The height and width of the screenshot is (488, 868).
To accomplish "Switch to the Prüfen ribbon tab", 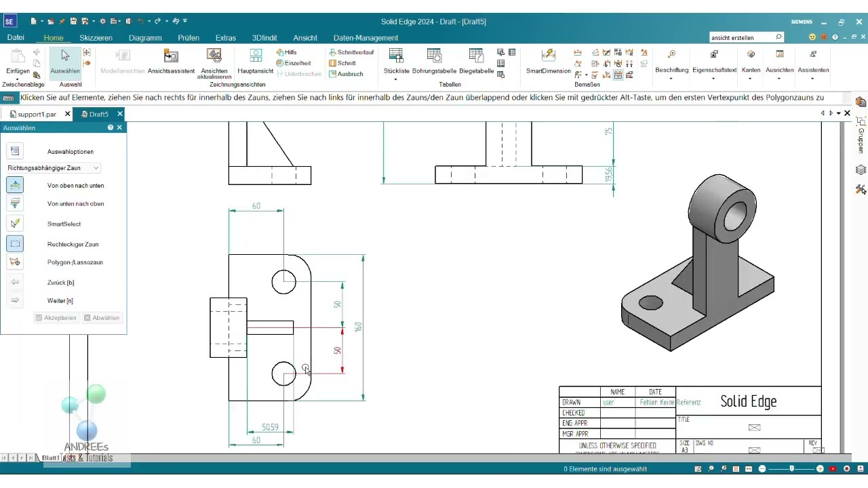I will pos(189,38).
